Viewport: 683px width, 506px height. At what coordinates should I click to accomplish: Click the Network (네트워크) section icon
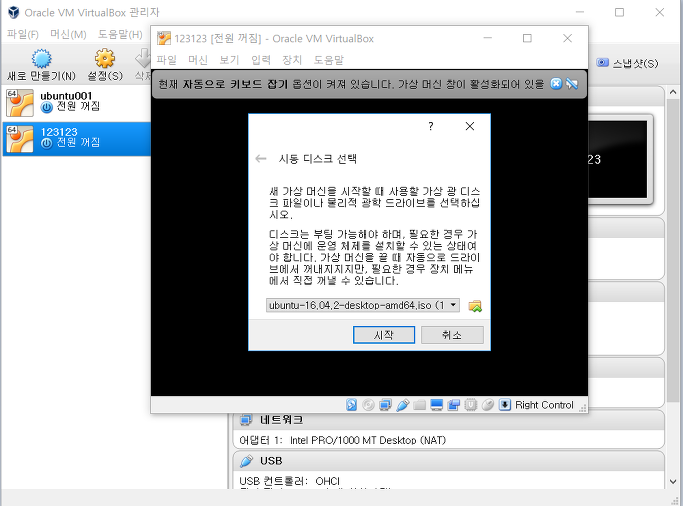(246, 420)
